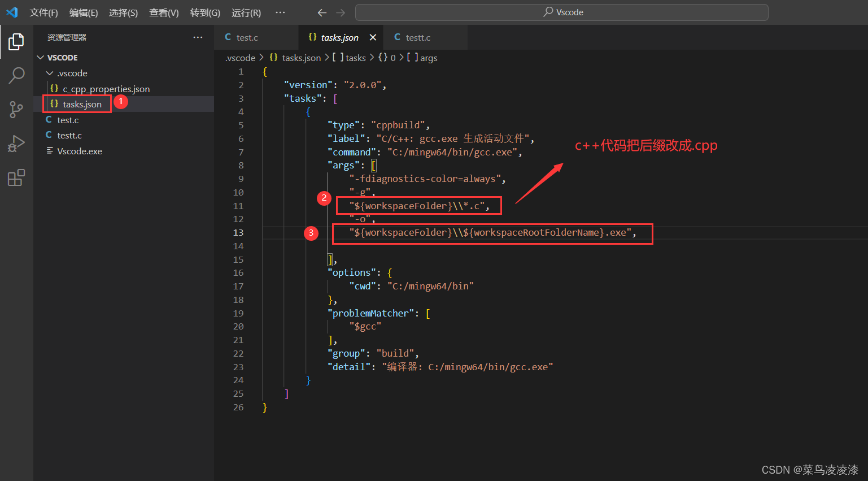
Task: Click the "label" key on line 6
Action: point(344,138)
